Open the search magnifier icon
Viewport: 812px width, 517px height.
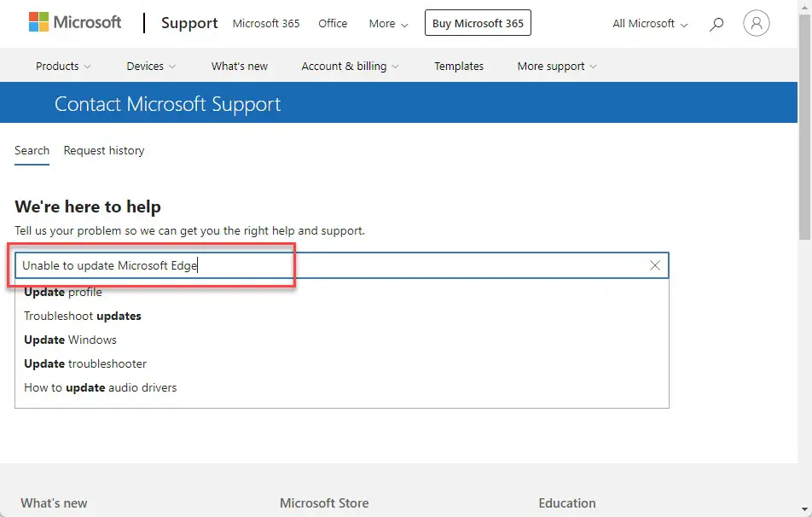(x=716, y=24)
